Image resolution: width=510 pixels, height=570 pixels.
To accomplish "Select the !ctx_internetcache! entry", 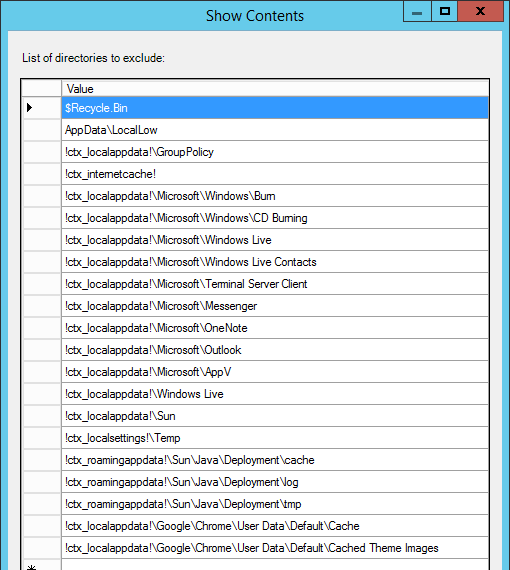I will click(x=275, y=174).
